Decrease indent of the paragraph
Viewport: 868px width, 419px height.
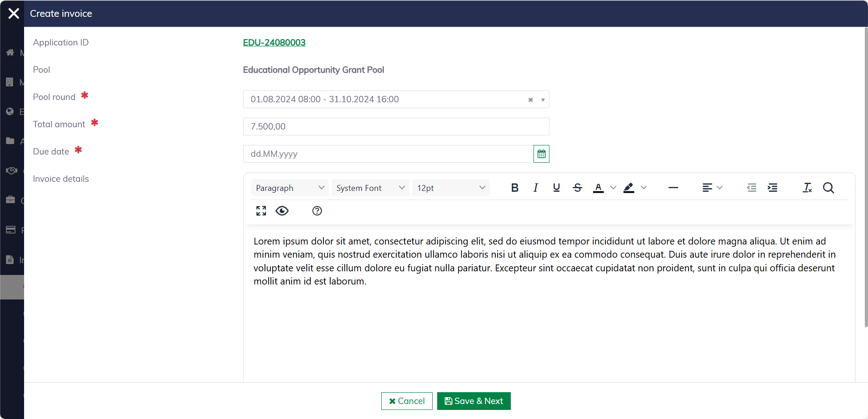(752, 188)
